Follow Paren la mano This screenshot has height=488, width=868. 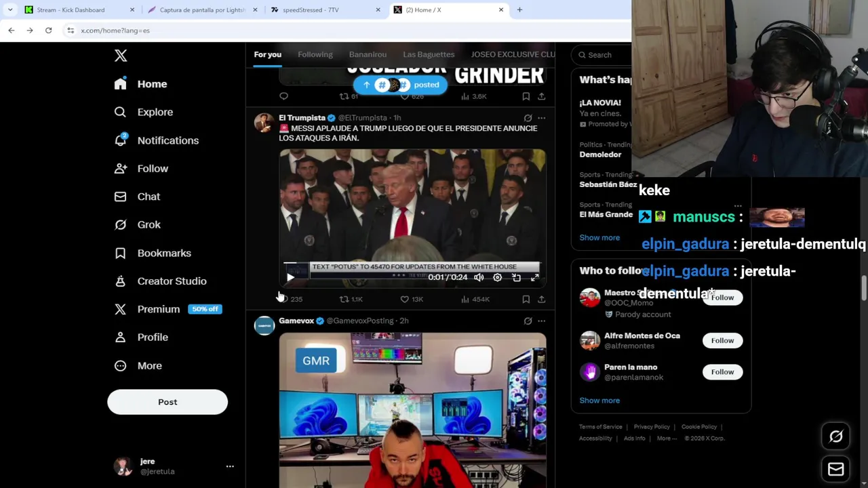pos(722,371)
